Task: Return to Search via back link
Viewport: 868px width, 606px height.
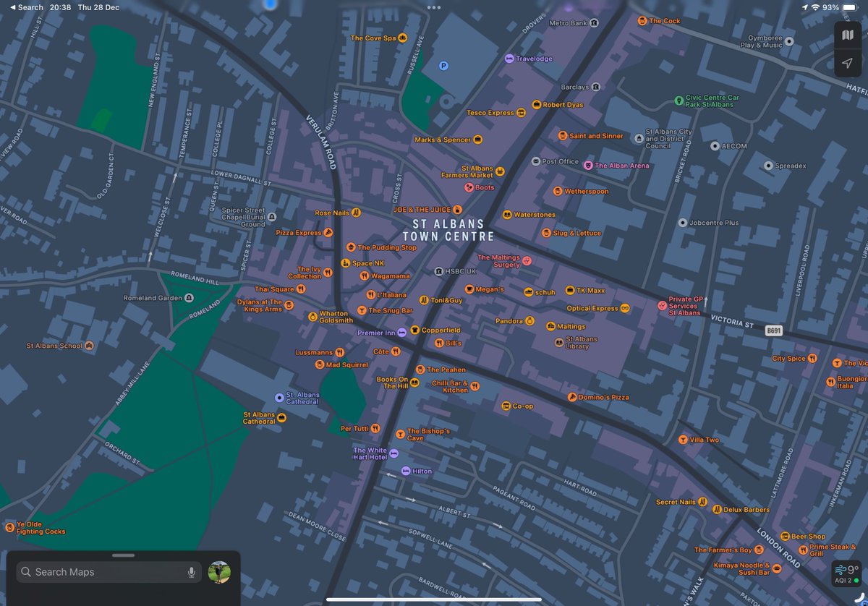Action: (26, 7)
